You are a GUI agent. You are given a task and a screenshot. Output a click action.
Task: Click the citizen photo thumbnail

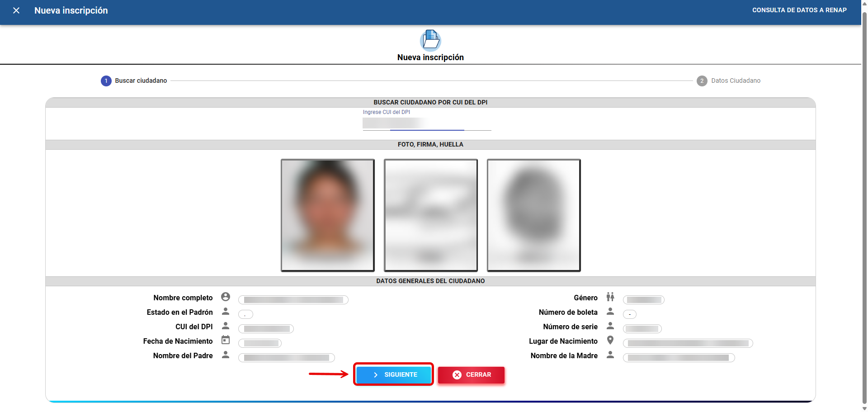click(328, 215)
